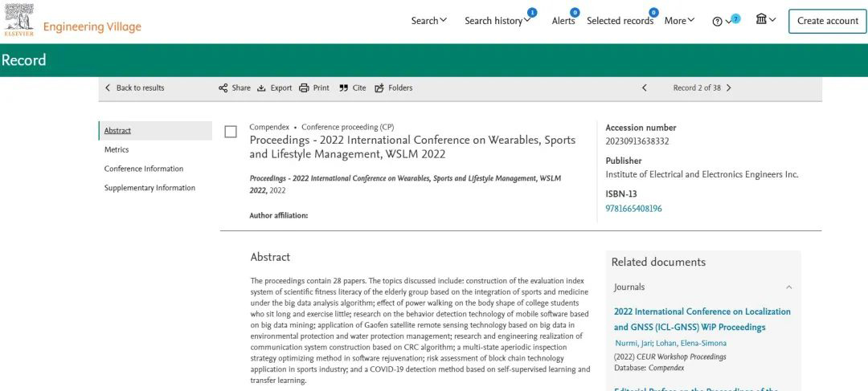
Task: Expand the More dropdown menu
Action: [679, 20]
